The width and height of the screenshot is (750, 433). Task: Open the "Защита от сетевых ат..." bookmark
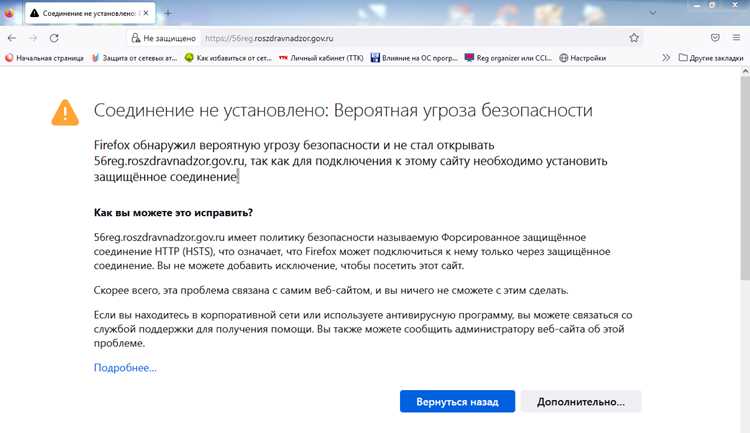click(x=134, y=58)
